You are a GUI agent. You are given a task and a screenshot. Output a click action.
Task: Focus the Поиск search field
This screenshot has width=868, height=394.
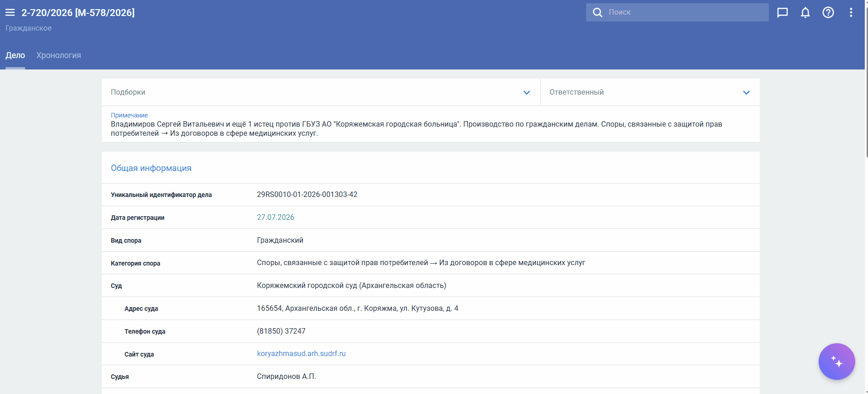click(677, 12)
